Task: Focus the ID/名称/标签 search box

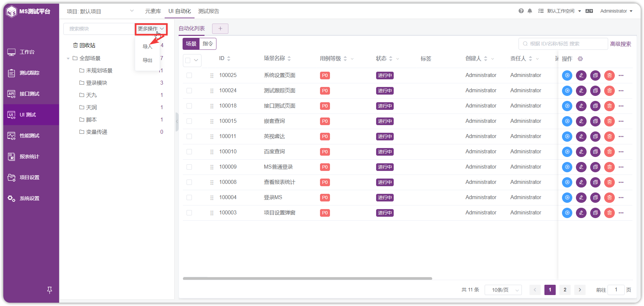Action: click(x=563, y=44)
